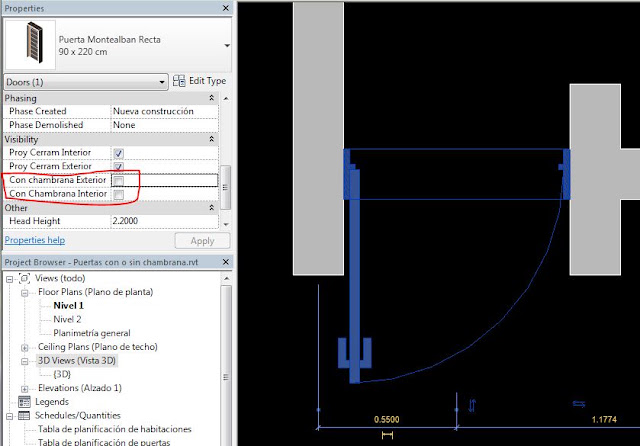This screenshot has height=446, width=640.
Task: Click the make dimension permanent symbol below 0.5500
Action: coord(387,435)
